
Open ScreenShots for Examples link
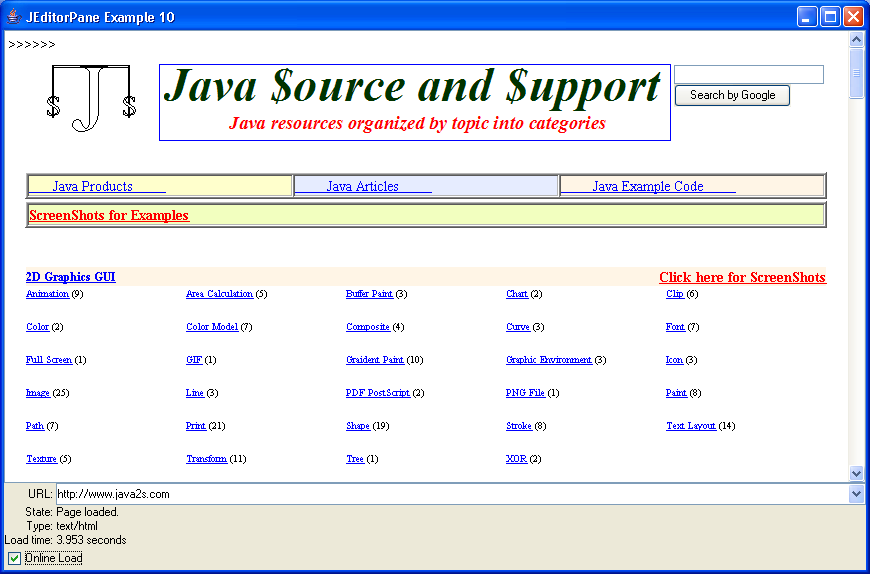point(109,215)
